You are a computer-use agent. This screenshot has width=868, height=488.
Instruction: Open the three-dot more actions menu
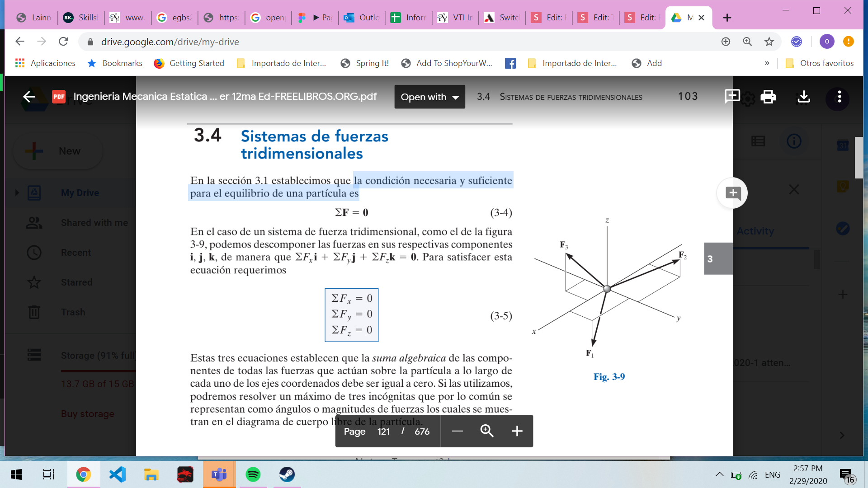coord(839,97)
